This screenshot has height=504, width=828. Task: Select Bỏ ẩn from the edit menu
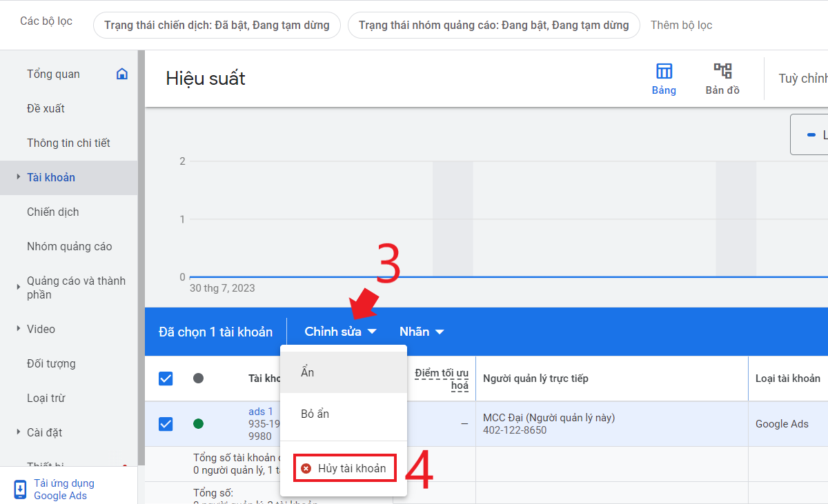click(315, 414)
